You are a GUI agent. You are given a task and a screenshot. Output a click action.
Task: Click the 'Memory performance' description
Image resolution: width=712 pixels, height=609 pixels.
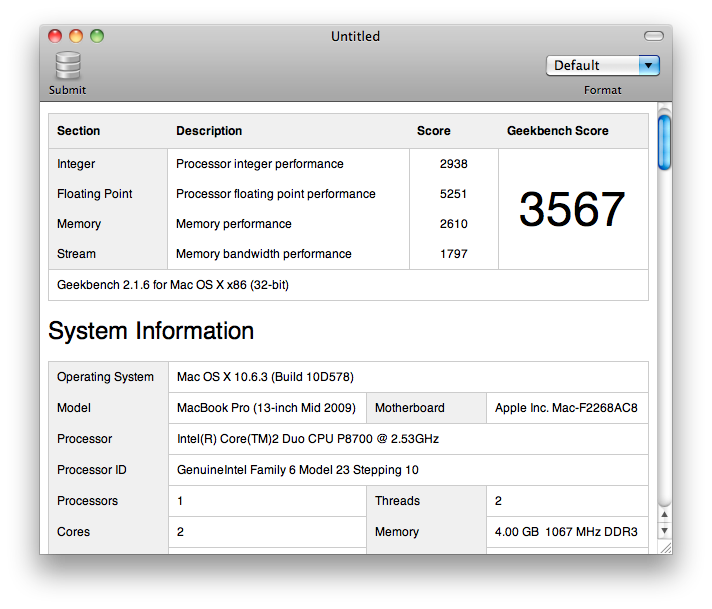[234, 224]
